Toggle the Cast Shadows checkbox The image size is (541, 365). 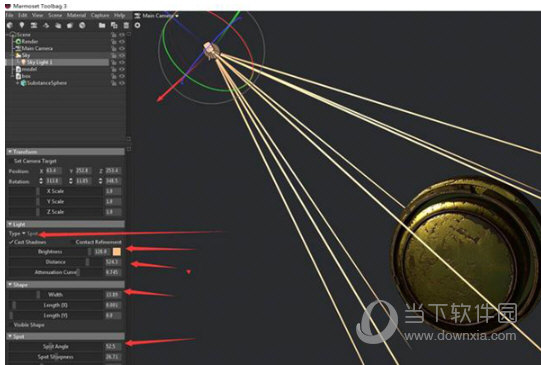click(x=11, y=242)
